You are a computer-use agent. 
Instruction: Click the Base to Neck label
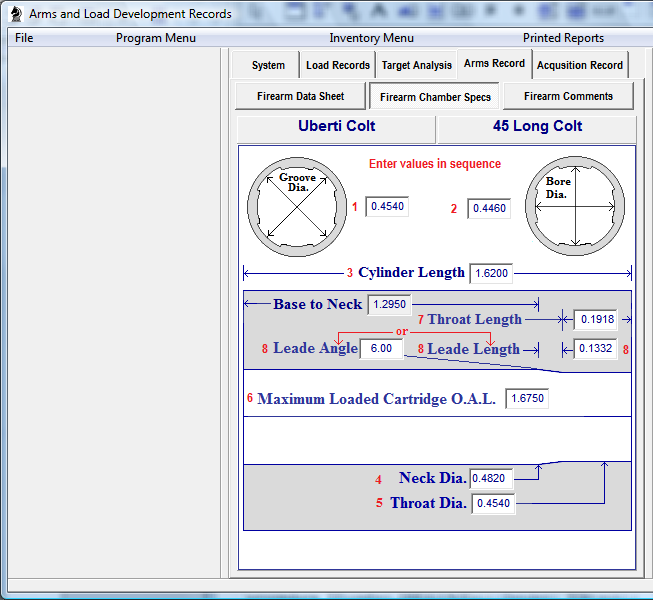point(317,304)
